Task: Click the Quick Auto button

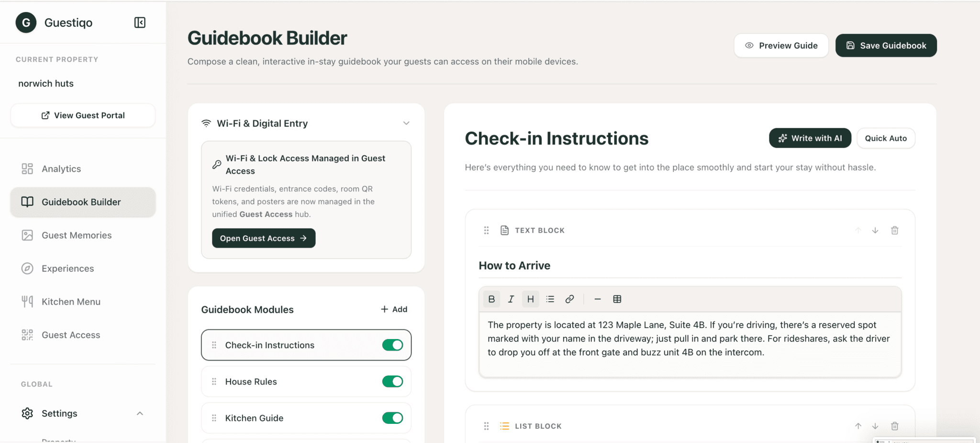Action: click(886, 138)
